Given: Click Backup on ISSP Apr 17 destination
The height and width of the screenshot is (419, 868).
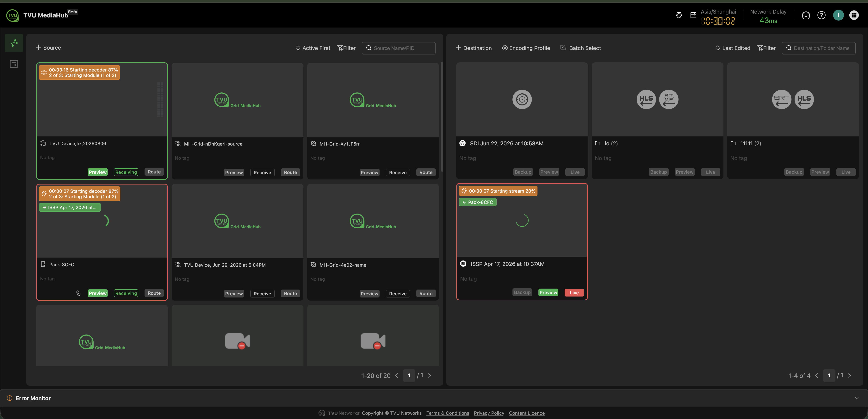Looking at the screenshot, I should (x=522, y=292).
